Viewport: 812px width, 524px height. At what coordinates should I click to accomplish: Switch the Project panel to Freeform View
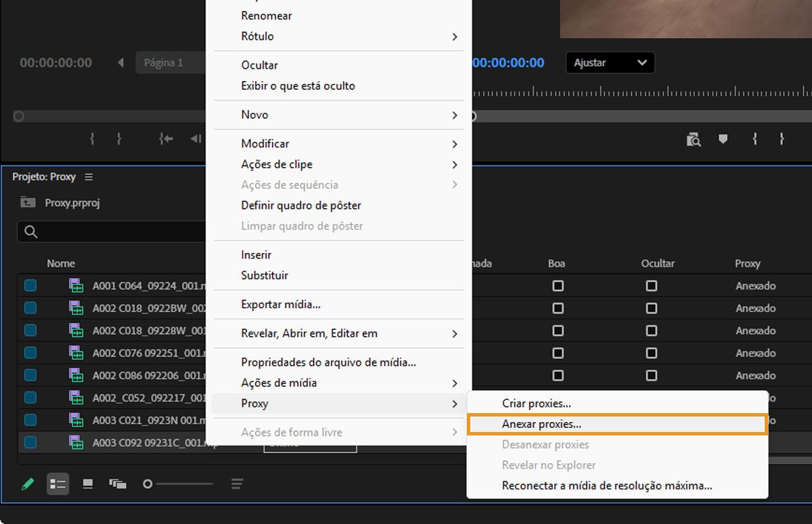point(118,483)
